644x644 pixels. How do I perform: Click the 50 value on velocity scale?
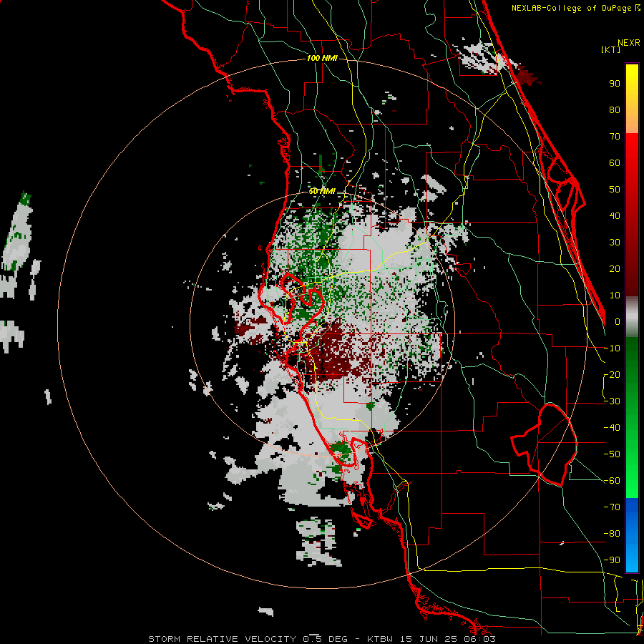click(615, 190)
